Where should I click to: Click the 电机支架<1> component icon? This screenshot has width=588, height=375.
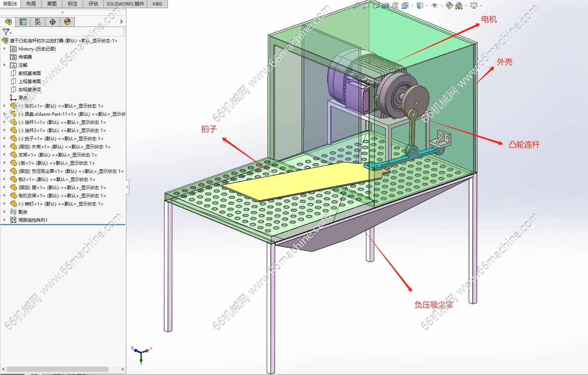13,195
